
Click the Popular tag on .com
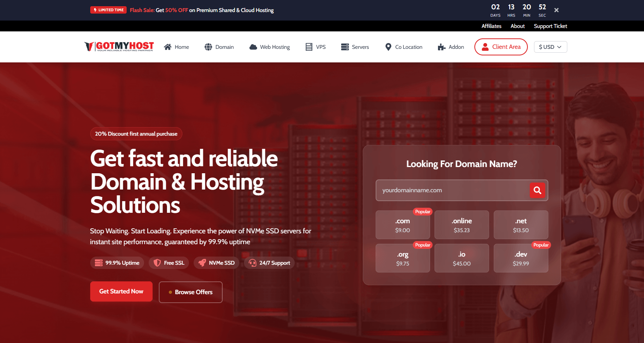(x=422, y=212)
